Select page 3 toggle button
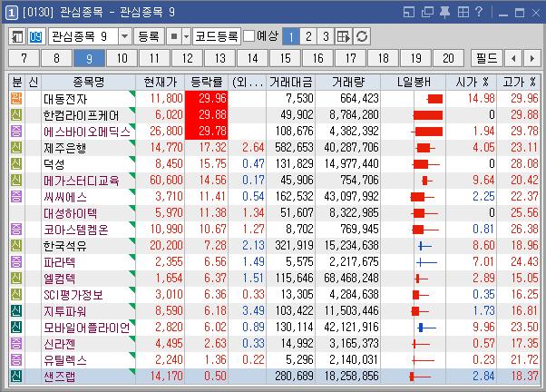 pyautogui.click(x=326, y=36)
